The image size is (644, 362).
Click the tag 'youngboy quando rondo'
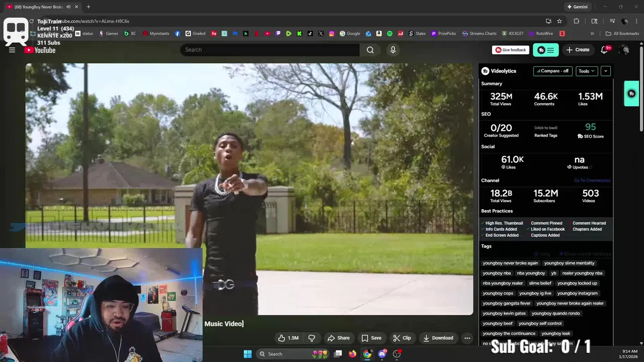555,313
